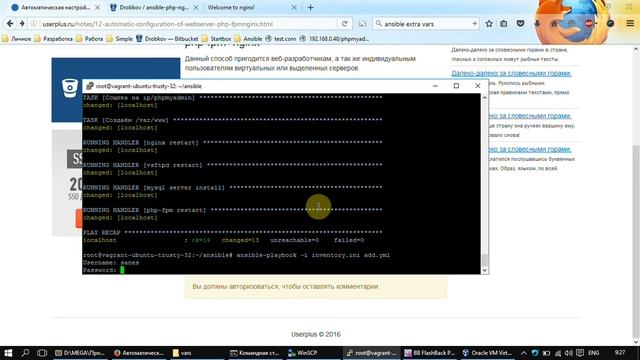640x360 pixels.
Task: Close the PuTTY terminal window
Action: coord(478,86)
